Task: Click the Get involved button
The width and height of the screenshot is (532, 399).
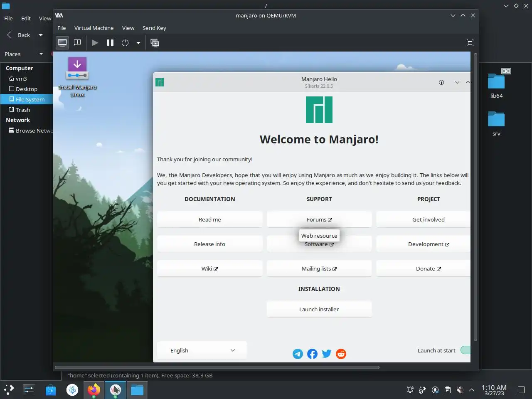Action: click(424, 219)
